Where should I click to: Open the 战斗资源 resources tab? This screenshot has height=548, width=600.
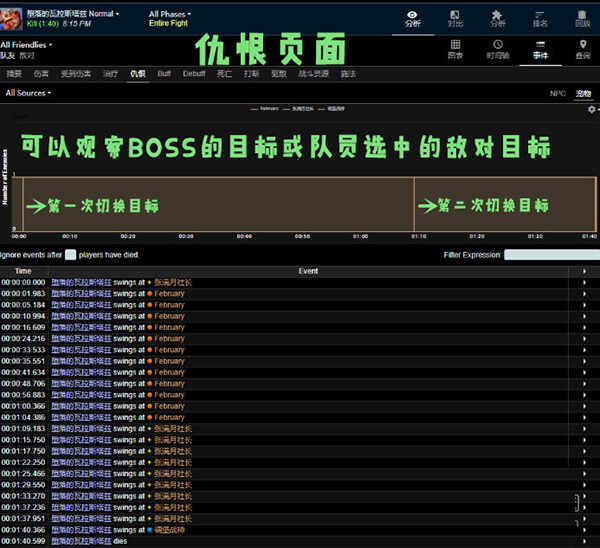tap(313, 74)
